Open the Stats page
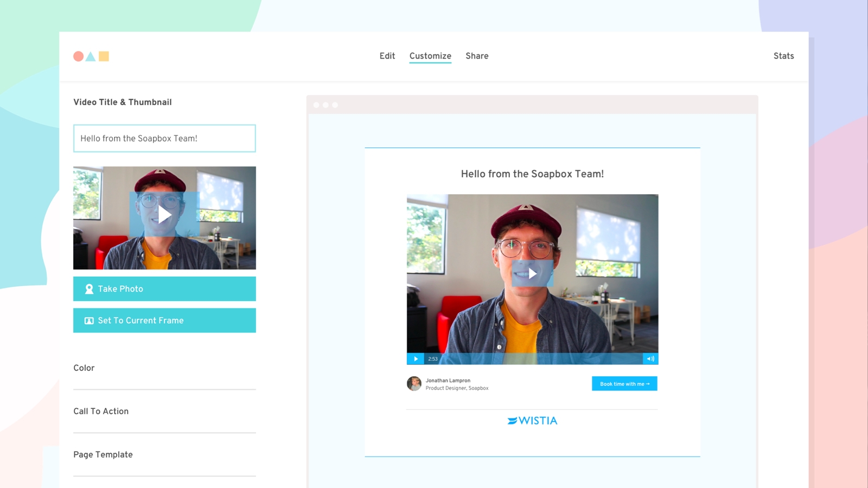The width and height of the screenshot is (868, 488). click(x=783, y=56)
